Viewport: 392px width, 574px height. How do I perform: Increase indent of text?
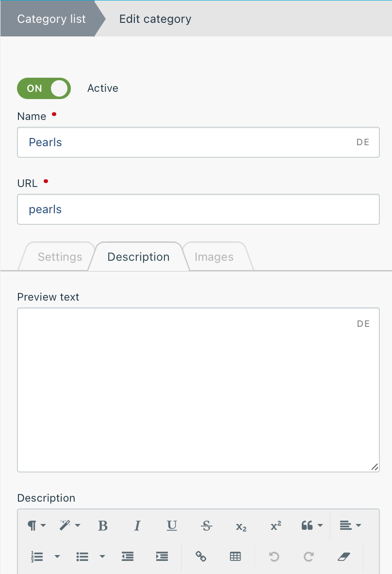162,557
